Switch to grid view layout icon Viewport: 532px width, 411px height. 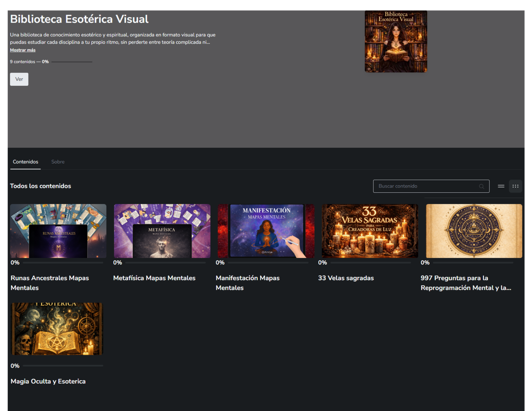point(515,186)
